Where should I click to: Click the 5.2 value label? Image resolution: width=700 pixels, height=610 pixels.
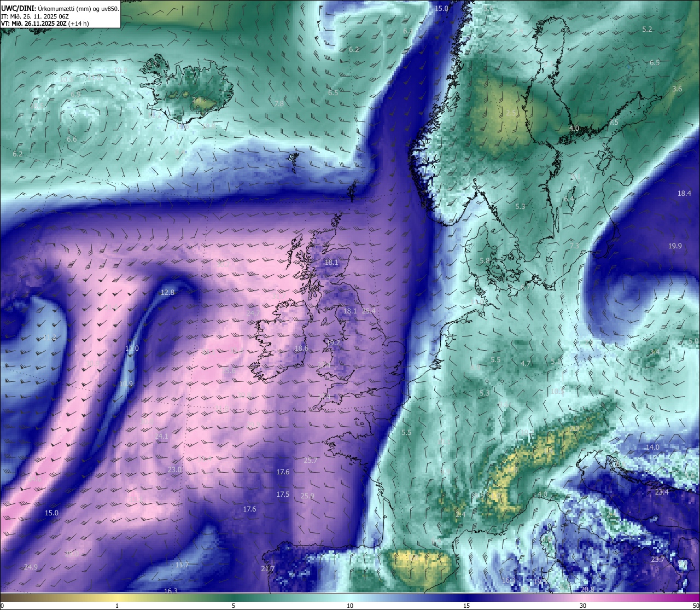click(647, 30)
